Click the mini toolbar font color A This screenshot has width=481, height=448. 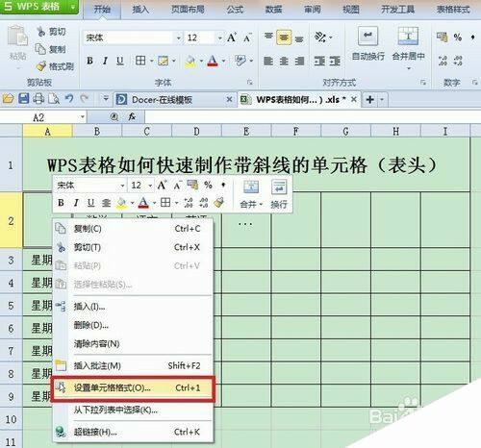[x=143, y=203]
